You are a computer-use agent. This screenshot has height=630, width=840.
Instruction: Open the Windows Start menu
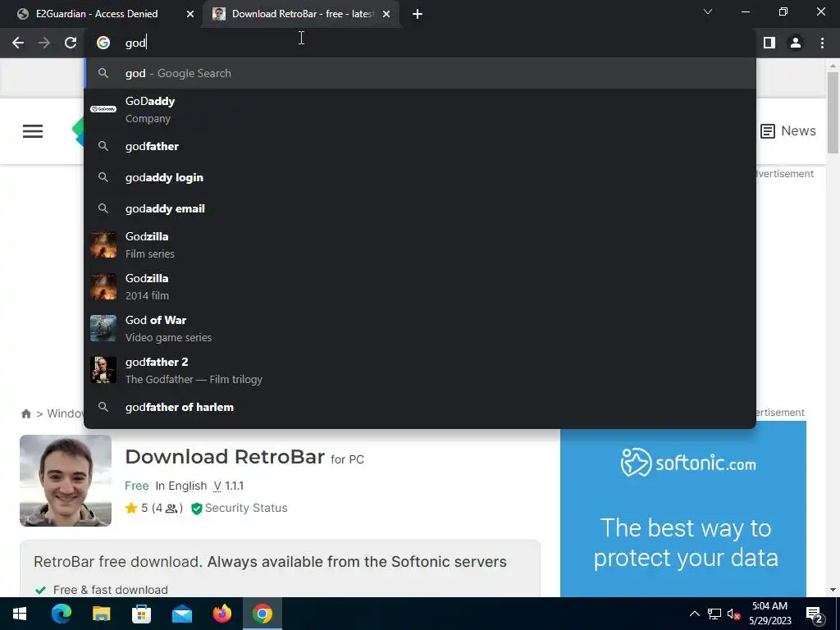[x=20, y=614]
